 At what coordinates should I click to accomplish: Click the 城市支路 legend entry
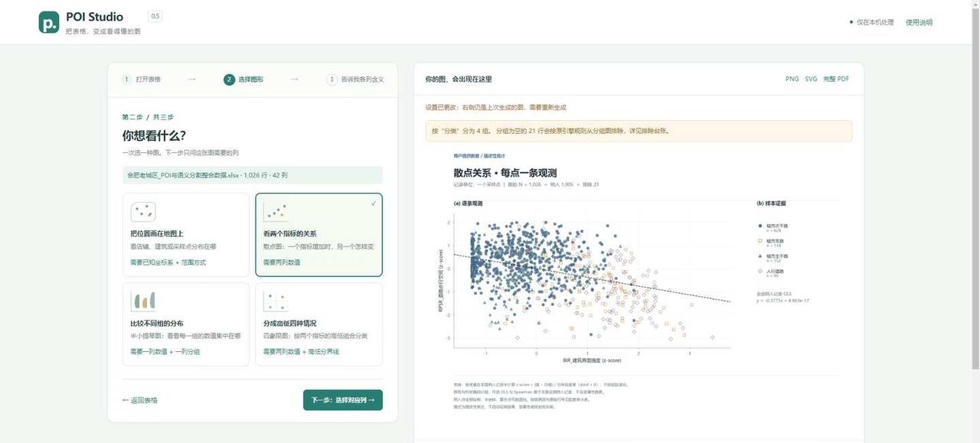click(x=771, y=242)
